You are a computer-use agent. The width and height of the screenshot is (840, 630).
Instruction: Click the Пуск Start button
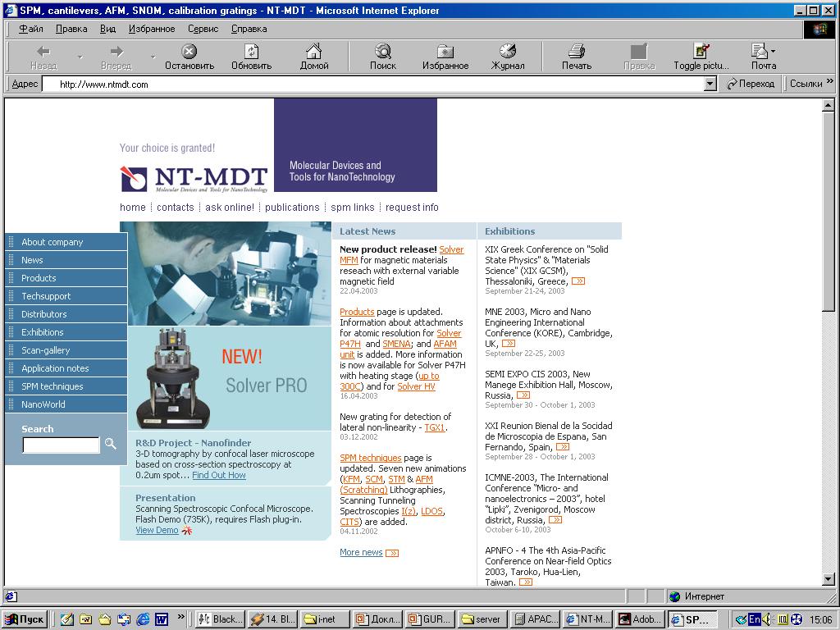pyautogui.click(x=25, y=619)
